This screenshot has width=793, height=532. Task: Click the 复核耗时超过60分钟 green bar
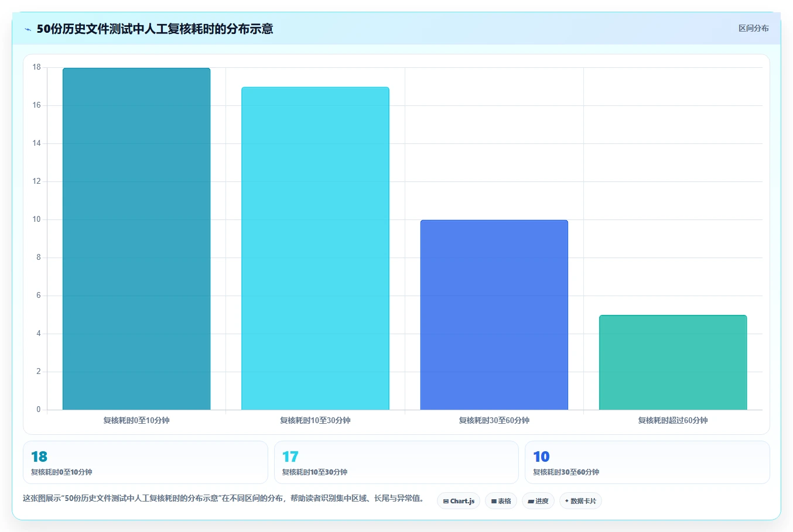coord(673,362)
